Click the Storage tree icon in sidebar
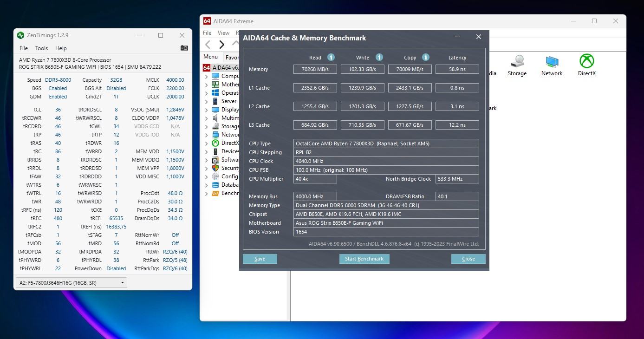Viewport: 644px width, 339px height. pyautogui.click(x=215, y=126)
